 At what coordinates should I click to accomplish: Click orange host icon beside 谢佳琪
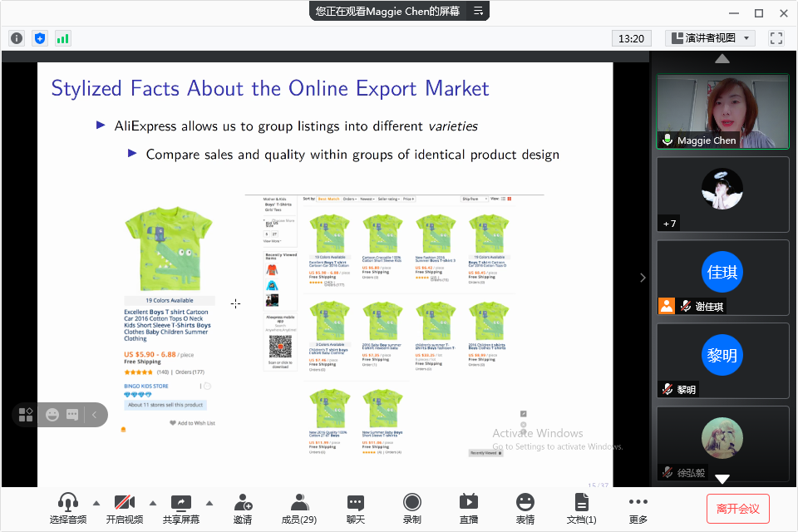[x=667, y=305]
